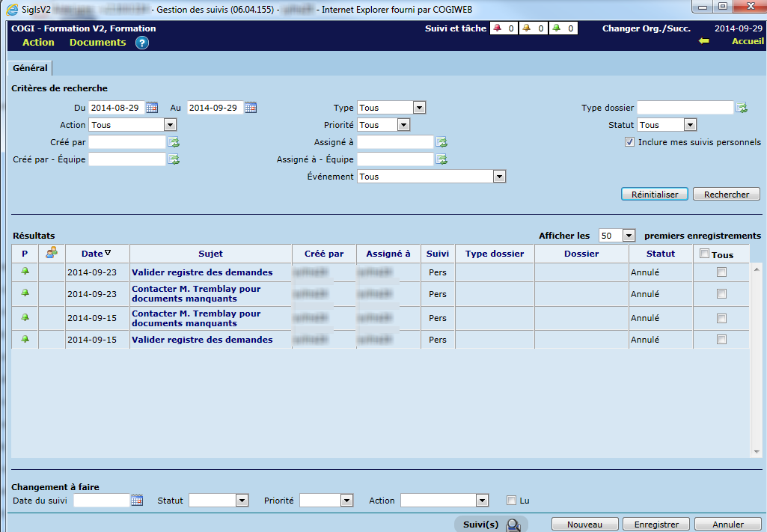Click lookup icon beside 'Type dossier' field
Image resolution: width=767 pixels, height=532 pixels.
tap(742, 108)
